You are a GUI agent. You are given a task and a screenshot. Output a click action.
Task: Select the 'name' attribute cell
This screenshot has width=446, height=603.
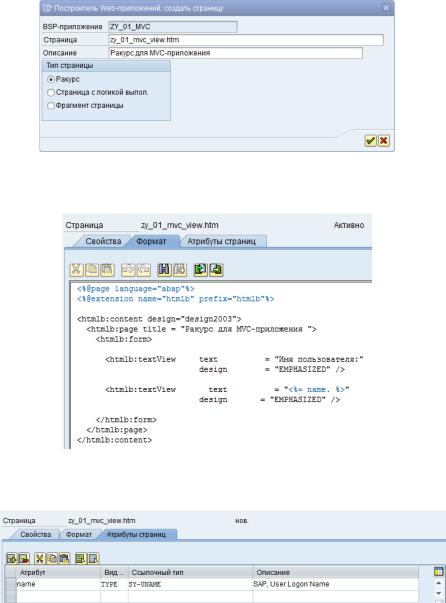58,584
